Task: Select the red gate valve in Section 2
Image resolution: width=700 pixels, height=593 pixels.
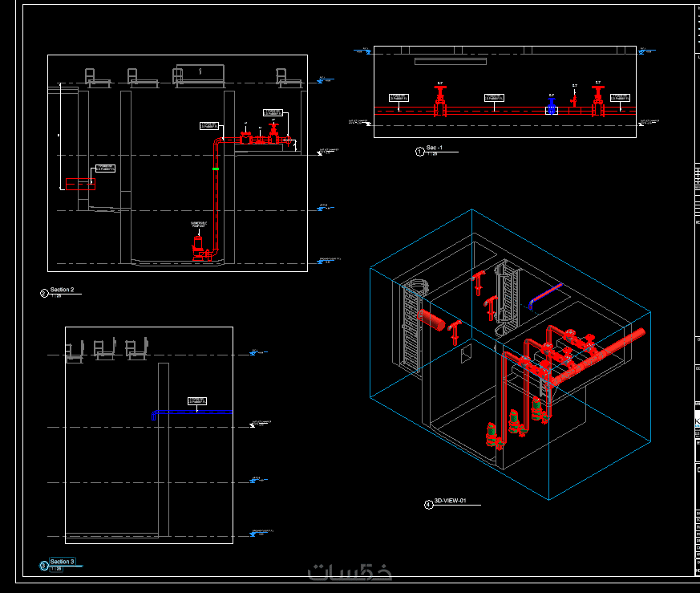Action: pos(273,134)
